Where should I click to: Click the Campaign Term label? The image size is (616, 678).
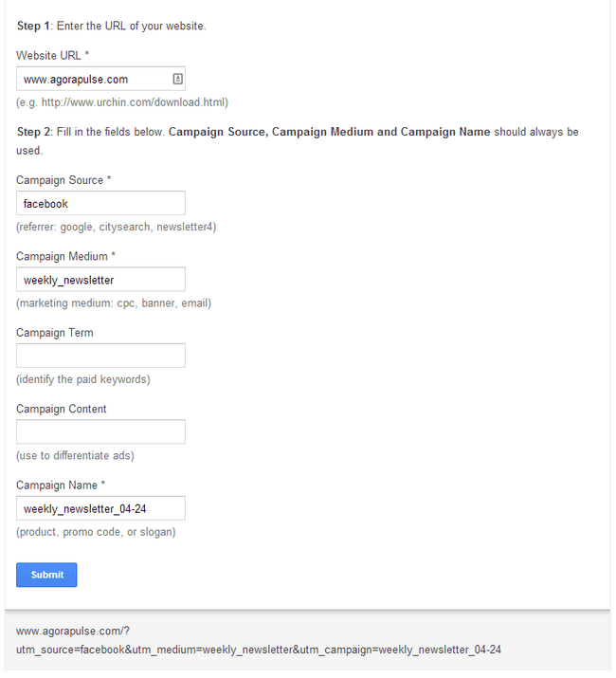coord(55,333)
